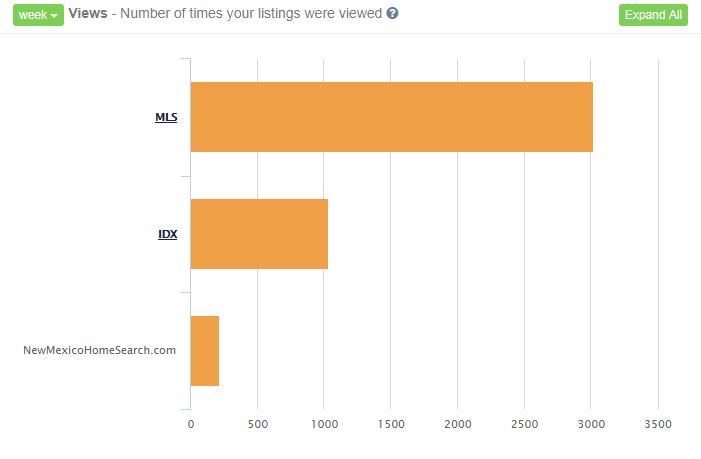Viewport: 701px width, 459px height.
Task: Click the Views heading text
Action: point(88,13)
